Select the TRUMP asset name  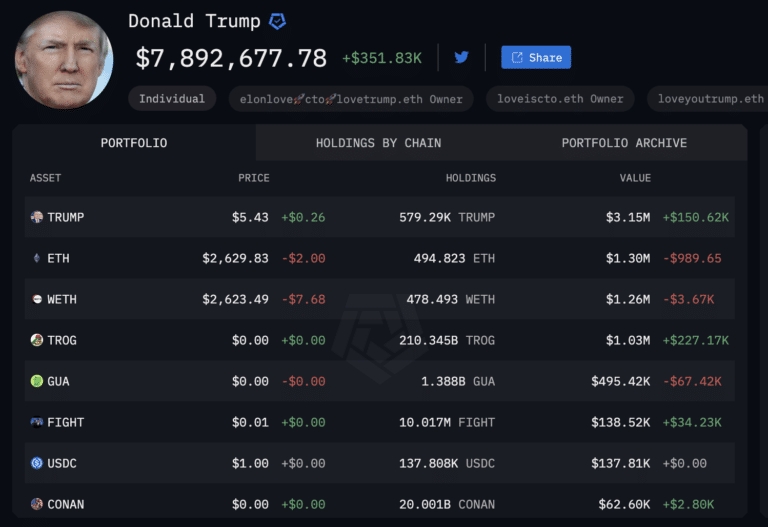tap(66, 217)
